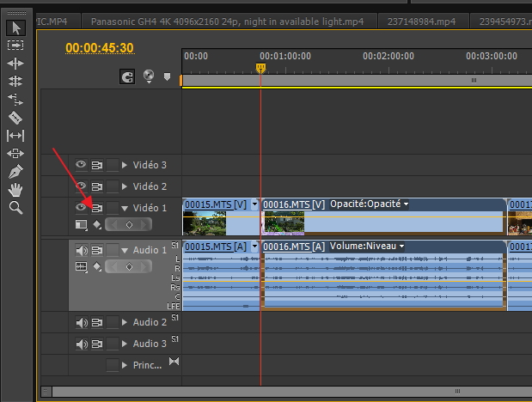Select the Slip tool
Image resolution: width=532 pixels, height=402 pixels.
15,136
